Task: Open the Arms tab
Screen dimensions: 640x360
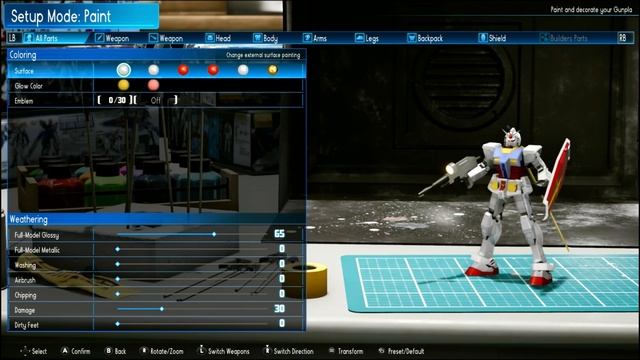Action: coord(315,38)
